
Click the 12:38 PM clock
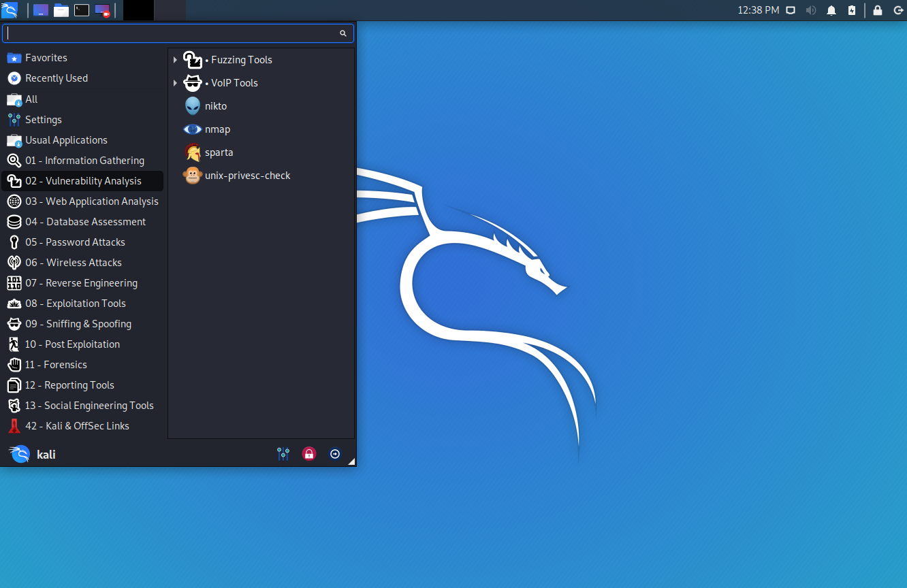click(759, 10)
